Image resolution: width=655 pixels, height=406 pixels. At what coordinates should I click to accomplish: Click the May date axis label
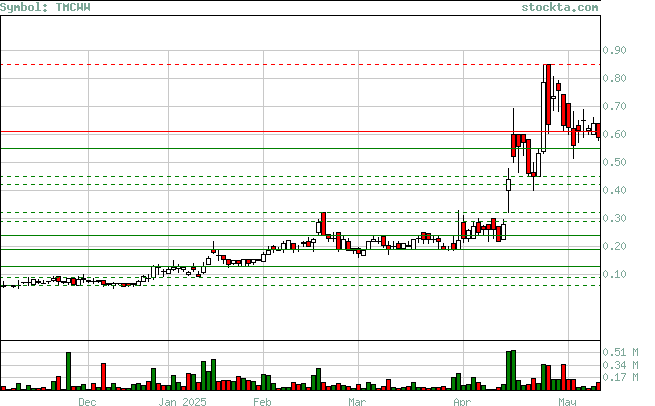(x=567, y=402)
